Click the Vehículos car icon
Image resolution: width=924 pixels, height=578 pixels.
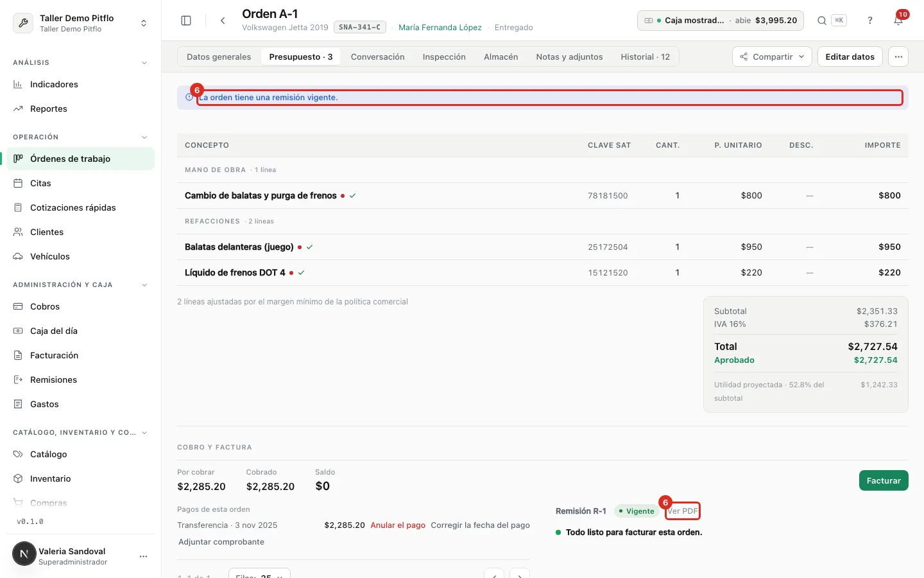tap(18, 256)
